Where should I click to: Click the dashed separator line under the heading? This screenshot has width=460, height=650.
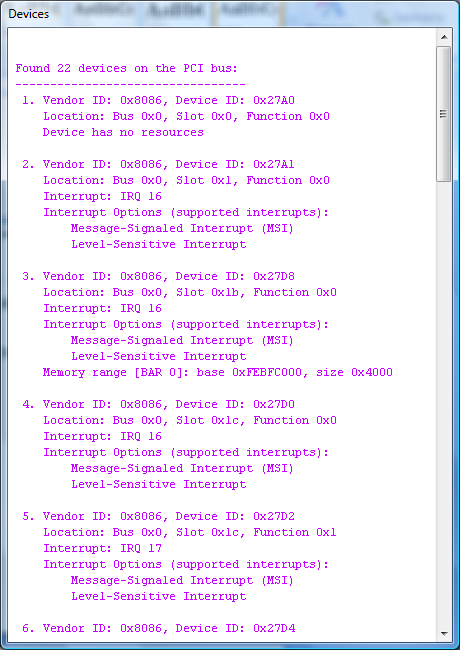click(131, 85)
